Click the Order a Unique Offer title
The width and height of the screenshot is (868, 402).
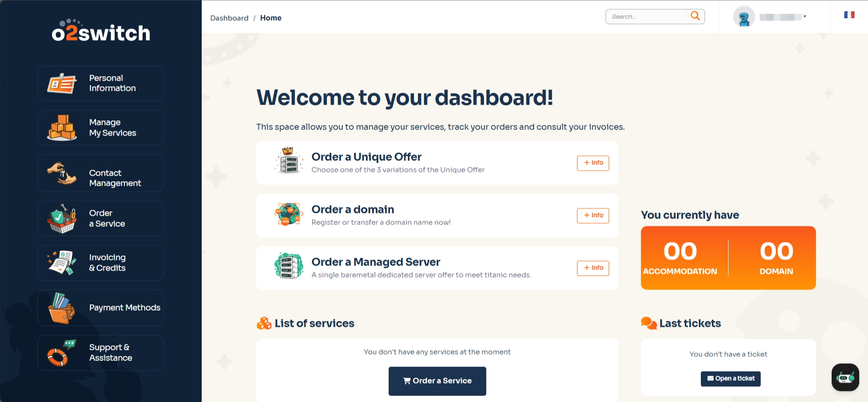tap(367, 157)
